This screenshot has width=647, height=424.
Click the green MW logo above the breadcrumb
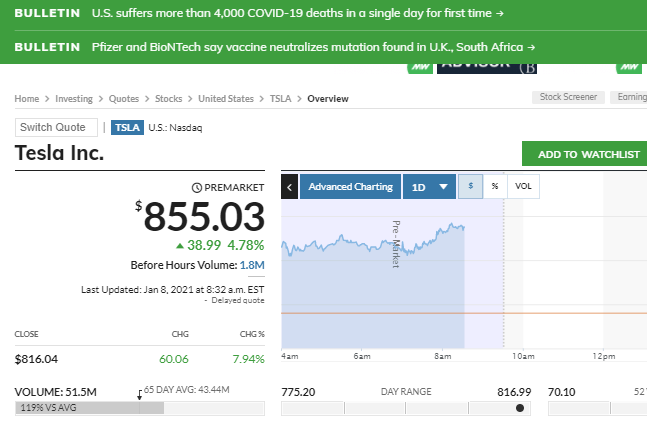[x=420, y=67]
